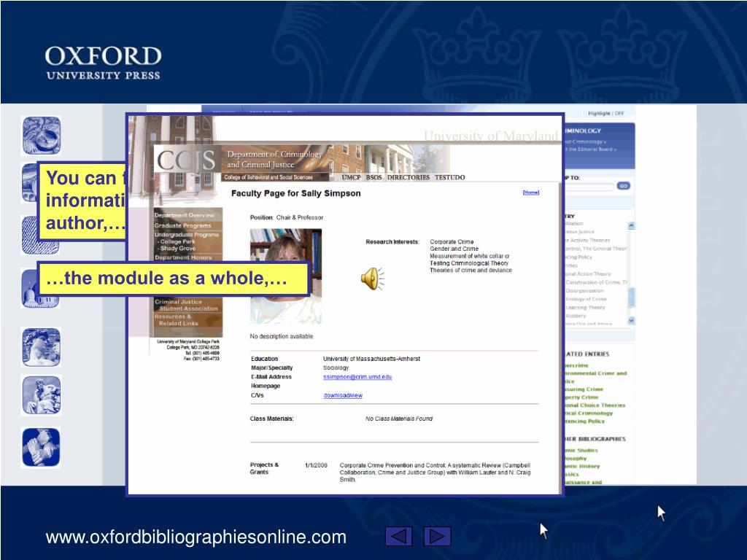Click the www.oxfordbibliographiesonline.com address
747x560 pixels.
tap(196, 537)
